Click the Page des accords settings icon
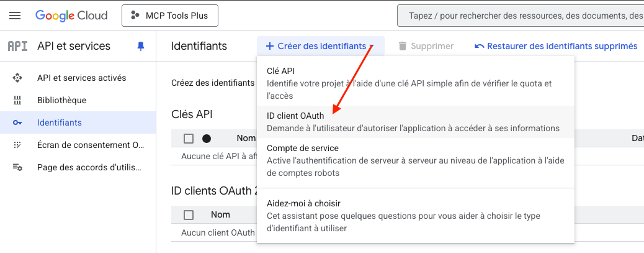 [x=17, y=167]
